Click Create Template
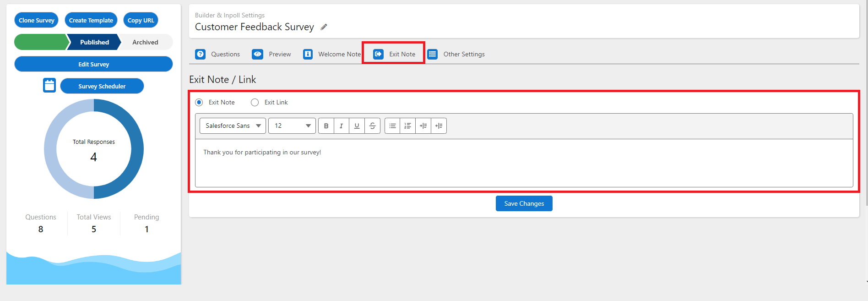Screen dimensions: 868x301 [91, 20]
